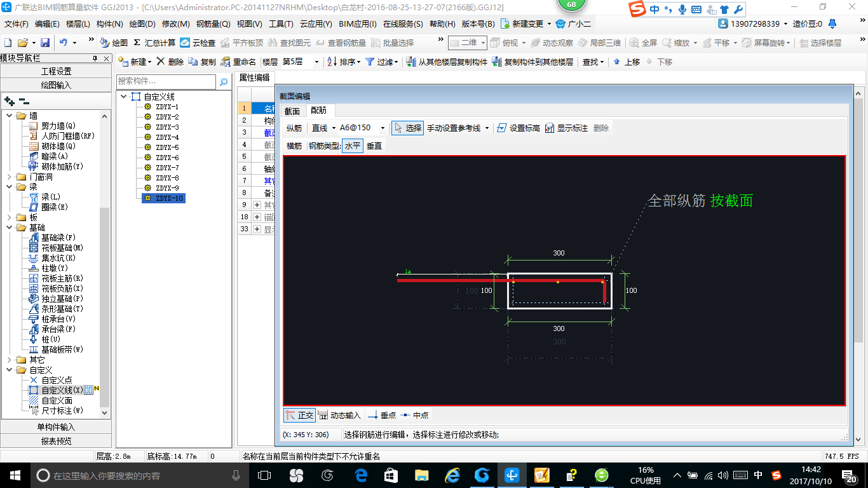The height and width of the screenshot is (488, 868).
Task: Collapse the 自定义线 component list node
Action: click(x=123, y=97)
